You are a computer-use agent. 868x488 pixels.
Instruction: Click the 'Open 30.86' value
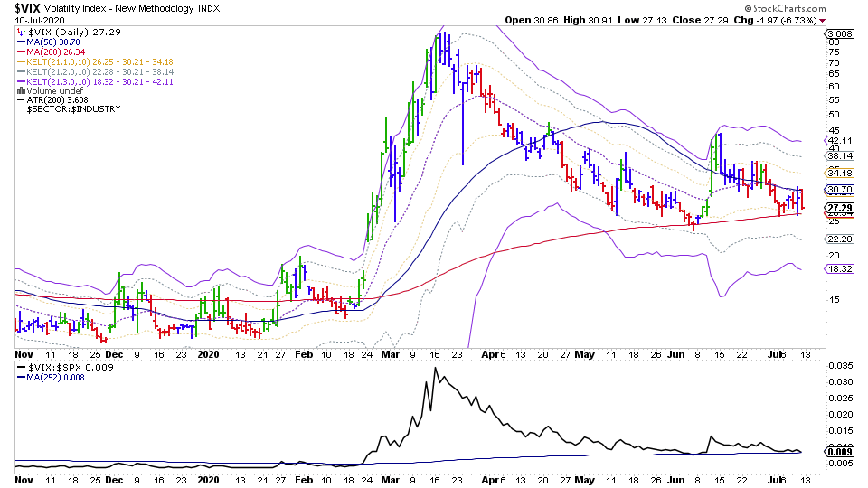point(532,20)
